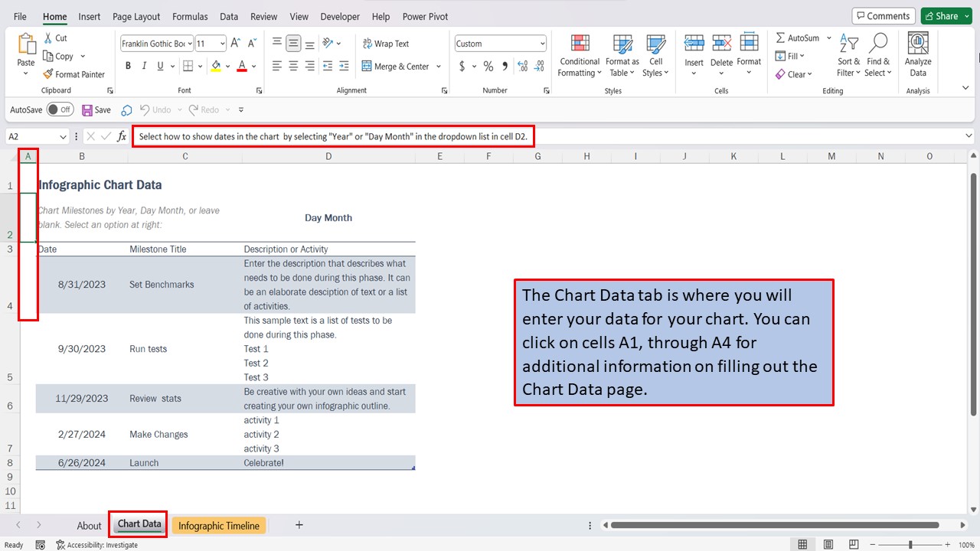980x551 pixels.
Task: Open the Comments pane button
Action: point(884,16)
